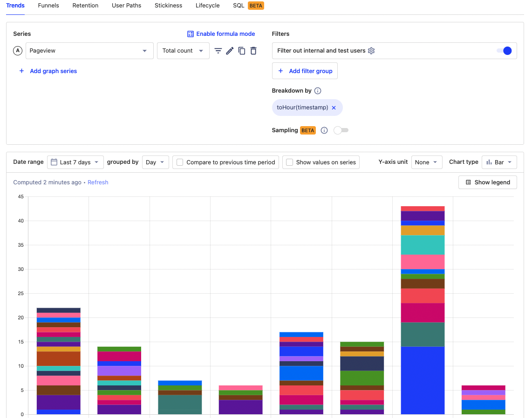Click the Refresh link
The height and width of the screenshot is (418, 532).
click(98, 182)
